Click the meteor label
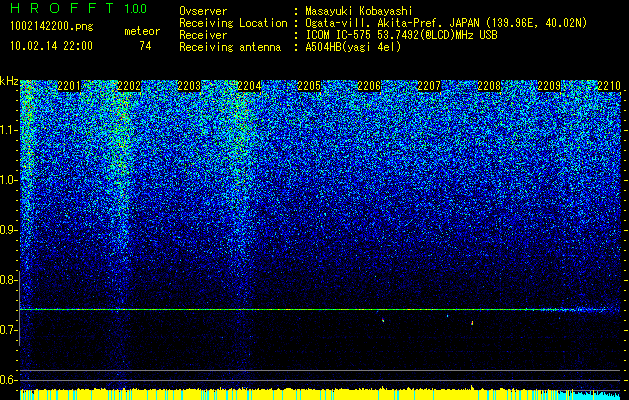 [x=142, y=32]
